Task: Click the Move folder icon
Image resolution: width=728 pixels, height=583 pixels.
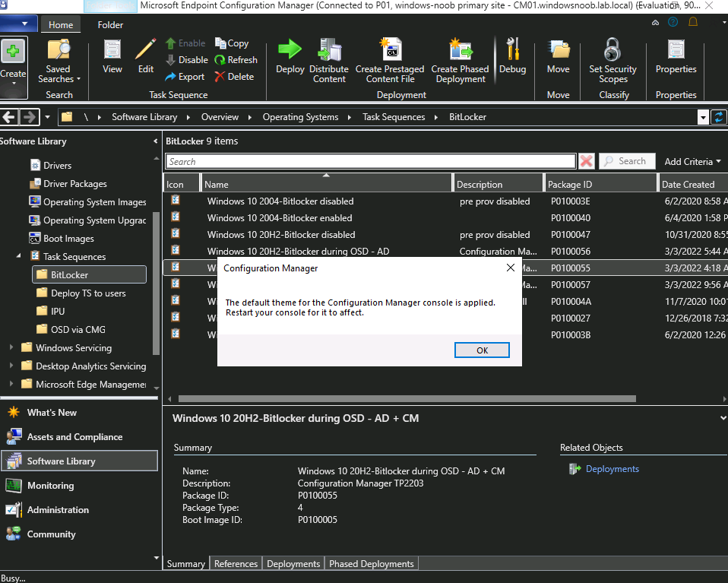Action: 559,49
